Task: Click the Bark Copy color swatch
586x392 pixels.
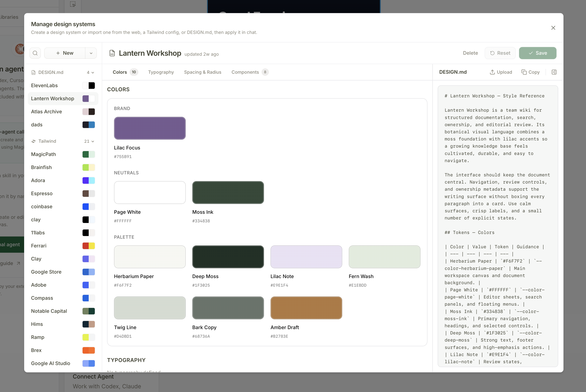Action: click(x=228, y=308)
